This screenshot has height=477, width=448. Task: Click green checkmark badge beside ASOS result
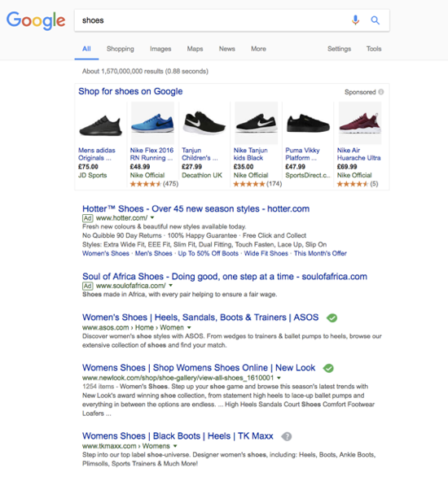pyautogui.click(x=332, y=318)
